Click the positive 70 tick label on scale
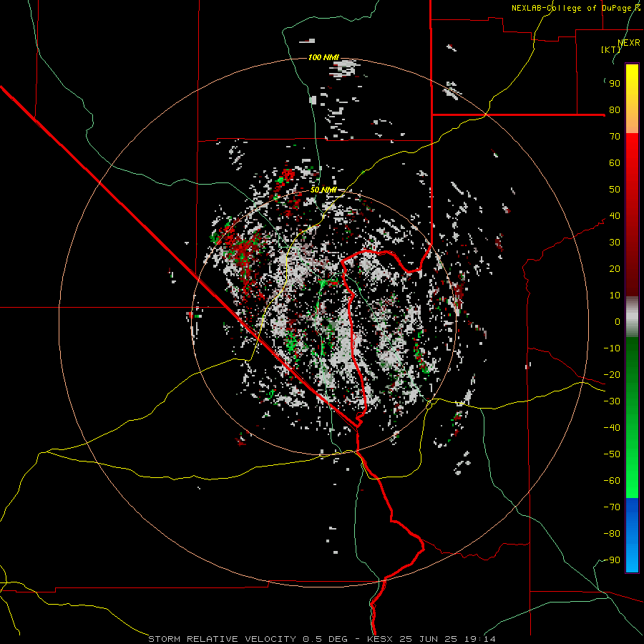This screenshot has height=644, width=644. [x=615, y=137]
